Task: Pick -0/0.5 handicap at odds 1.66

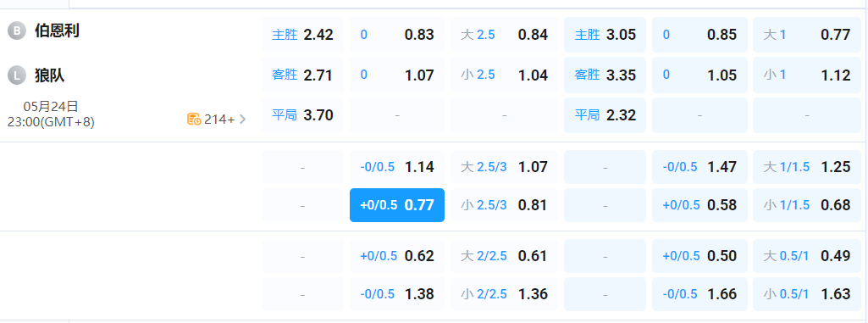Action: [699, 294]
